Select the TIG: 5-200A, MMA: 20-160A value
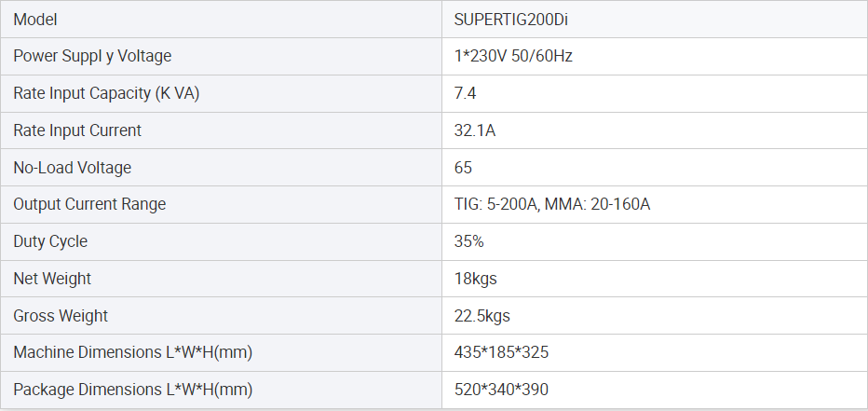 552,204
